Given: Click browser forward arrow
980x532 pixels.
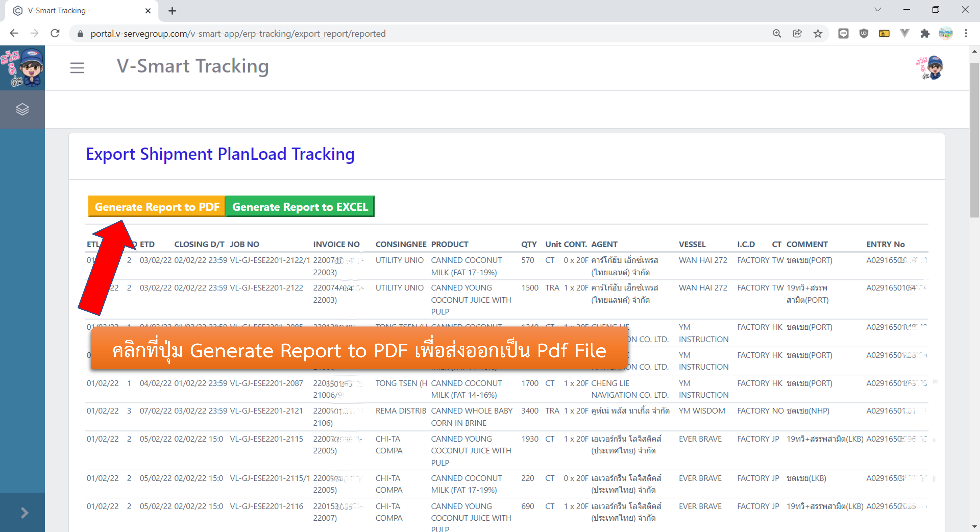Looking at the screenshot, I should pyautogui.click(x=35, y=33).
